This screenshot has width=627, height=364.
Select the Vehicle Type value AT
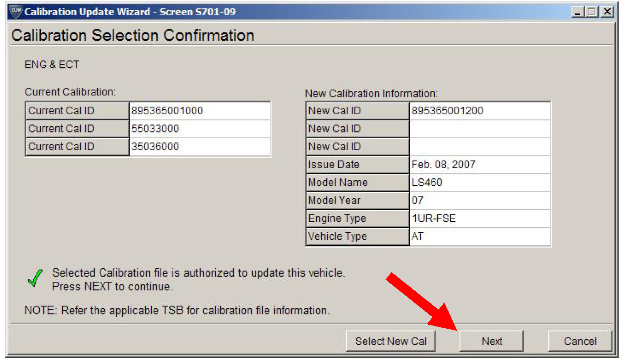pyautogui.click(x=418, y=236)
